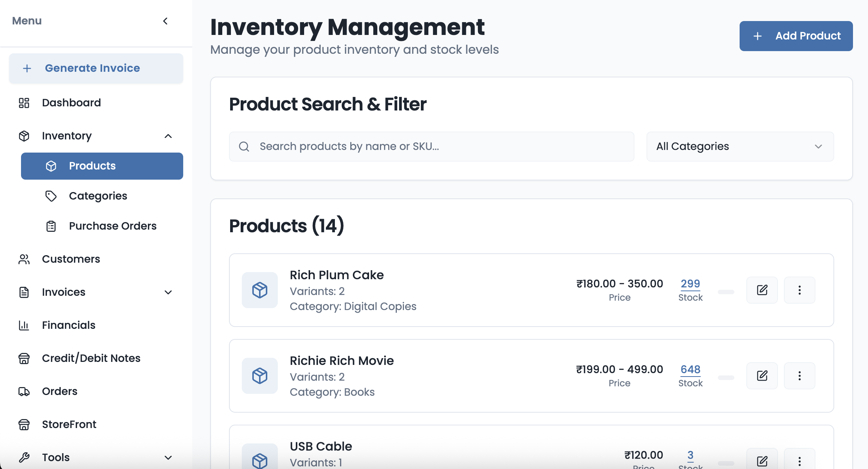Open three-dot menu for Richie Rich Movie
This screenshot has width=868, height=469.
799,376
